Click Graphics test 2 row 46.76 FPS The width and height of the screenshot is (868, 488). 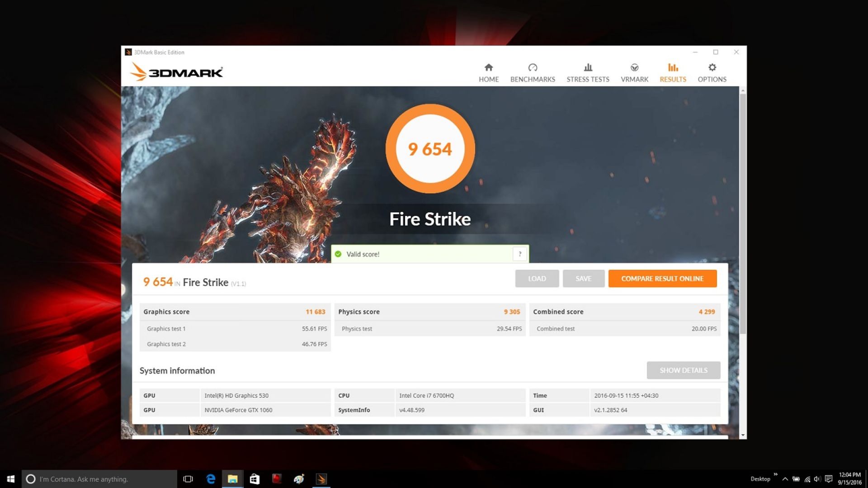[x=235, y=344]
